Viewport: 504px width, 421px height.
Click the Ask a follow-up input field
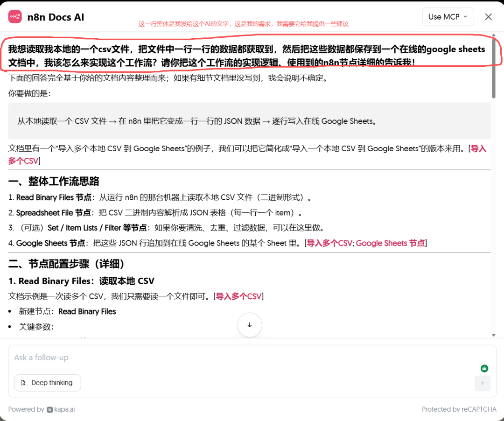click(x=187, y=358)
